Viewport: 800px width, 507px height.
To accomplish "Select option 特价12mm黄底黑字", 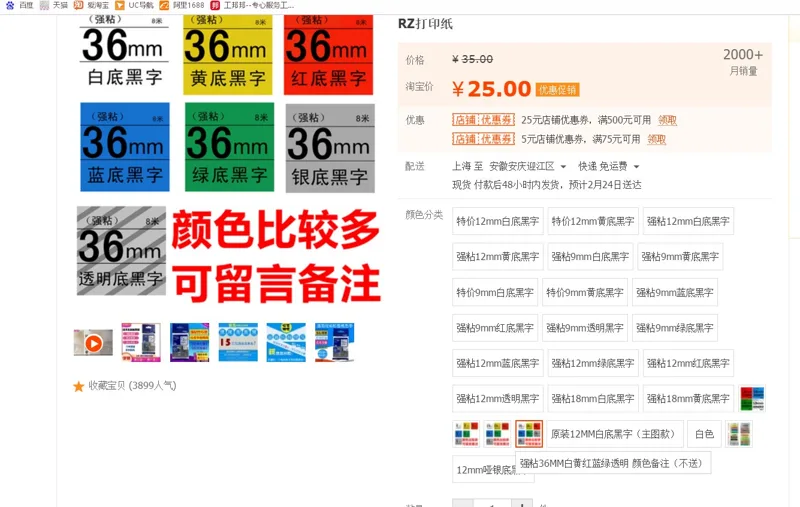I will pyautogui.click(x=593, y=221).
